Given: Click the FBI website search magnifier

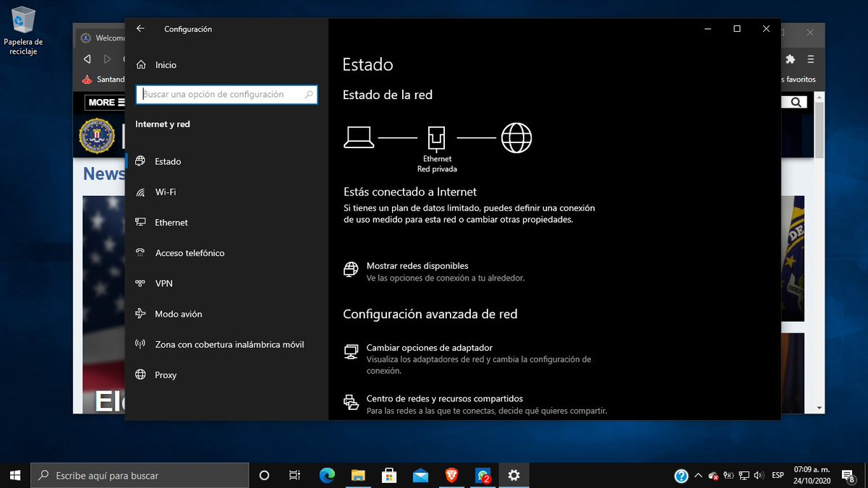Looking at the screenshot, I should click(x=796, y=103).
